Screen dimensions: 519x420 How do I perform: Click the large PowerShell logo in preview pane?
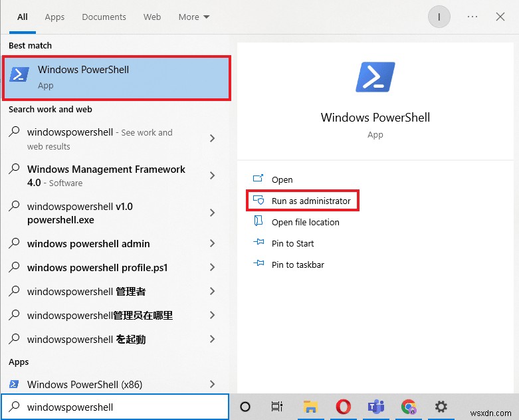pos(375,77)
